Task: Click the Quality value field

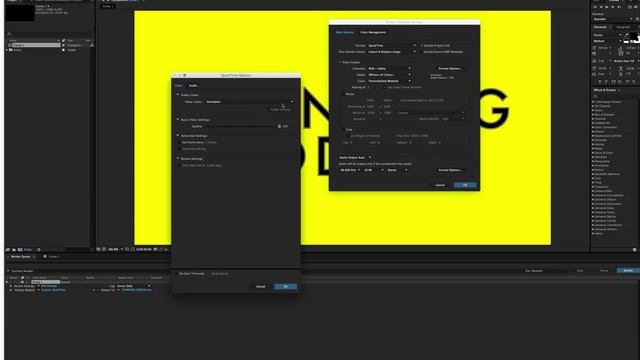Action: 285,127
